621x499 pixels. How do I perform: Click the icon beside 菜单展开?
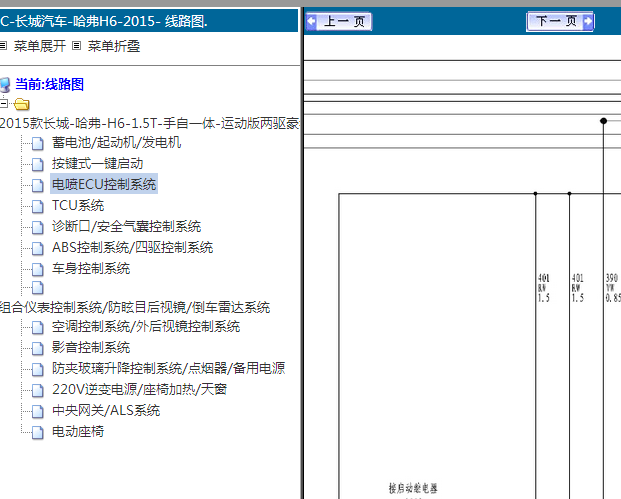tap(3, 46)
